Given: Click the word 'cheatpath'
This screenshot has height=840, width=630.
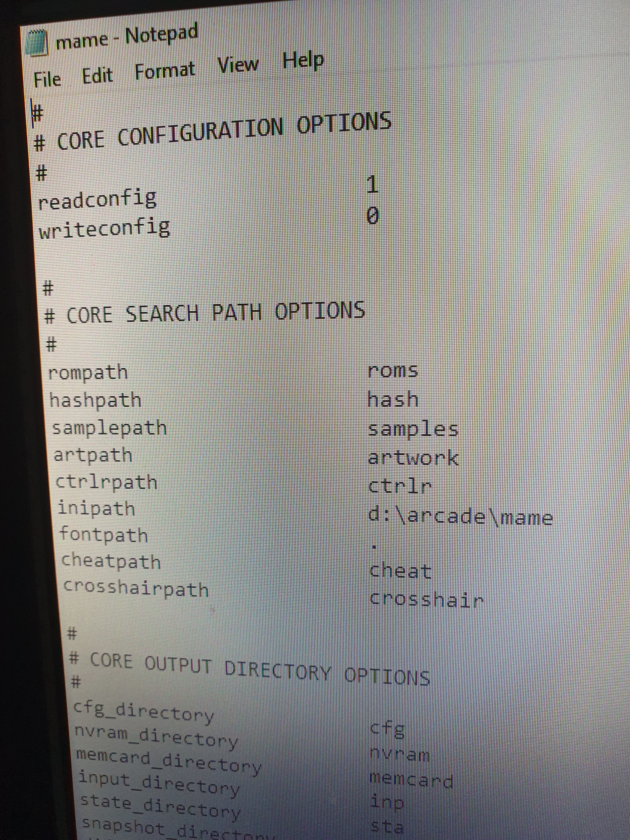Looking at the screenshot, I should click(111, 561).
